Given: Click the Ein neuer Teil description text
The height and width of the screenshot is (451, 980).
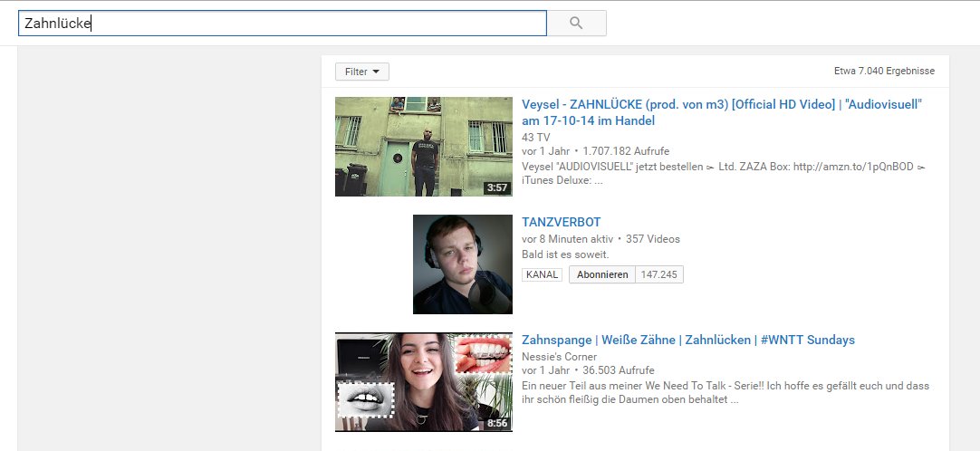Looking at the screenshot, I should (725, 393).
